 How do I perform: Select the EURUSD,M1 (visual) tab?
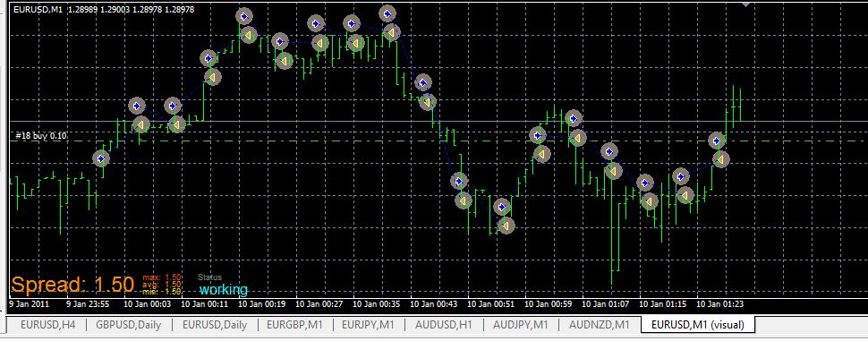pyautogui.click(x=697, y=325)
